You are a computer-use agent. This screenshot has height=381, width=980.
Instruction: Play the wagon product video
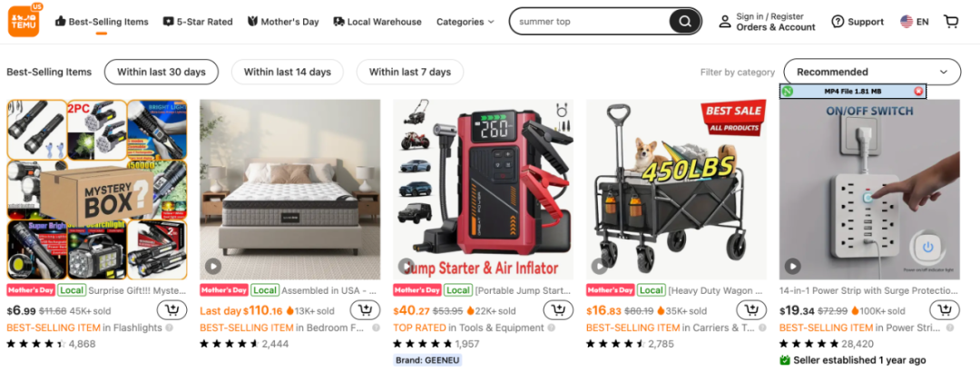pyautogui.click(x=600, y=267)
